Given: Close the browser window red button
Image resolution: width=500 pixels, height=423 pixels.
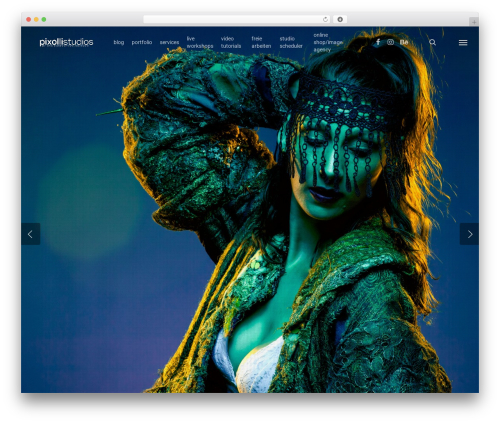Looking at the screenshot, I should (x=29, y=19).
